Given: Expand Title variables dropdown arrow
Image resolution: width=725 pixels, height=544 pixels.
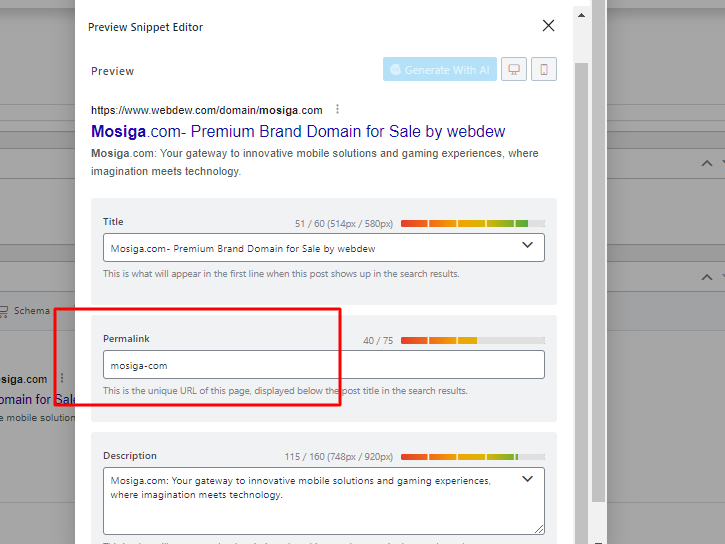Looking at the screenshot, I should [x=528, y=245].
